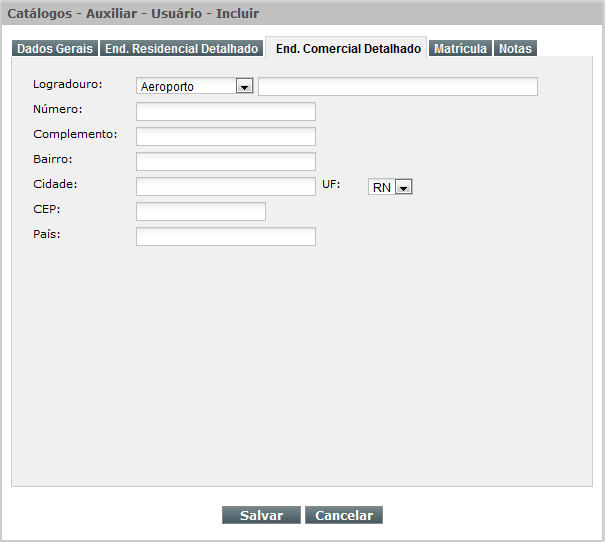The height and width of the screenshot is (542, 605).
Task: Select the End. Comercial Detalhado tab
Action: (348, 48)
